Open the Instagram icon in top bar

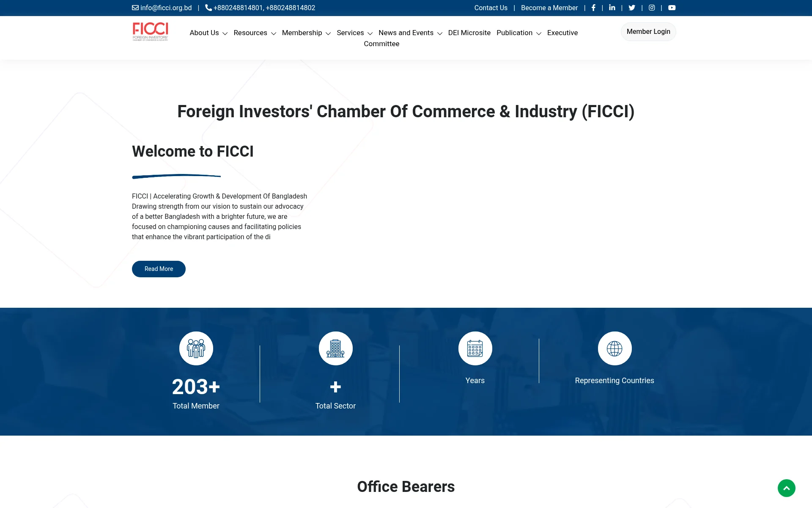(x=652, y=8)
